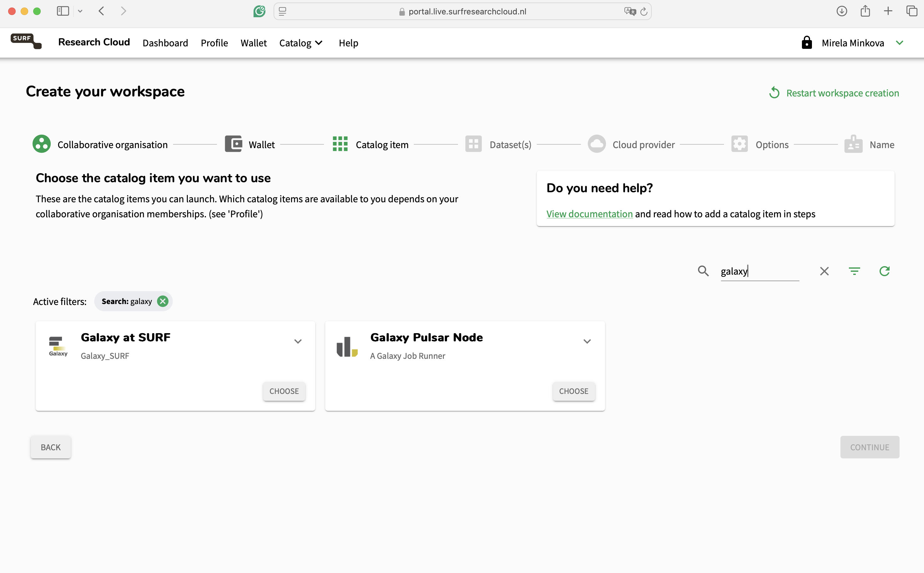Go to the Profile page

tap(214, 43)
